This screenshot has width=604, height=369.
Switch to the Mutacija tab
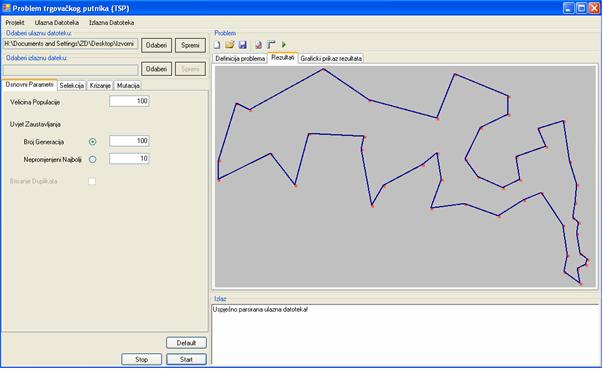click(x=128, y=86)
